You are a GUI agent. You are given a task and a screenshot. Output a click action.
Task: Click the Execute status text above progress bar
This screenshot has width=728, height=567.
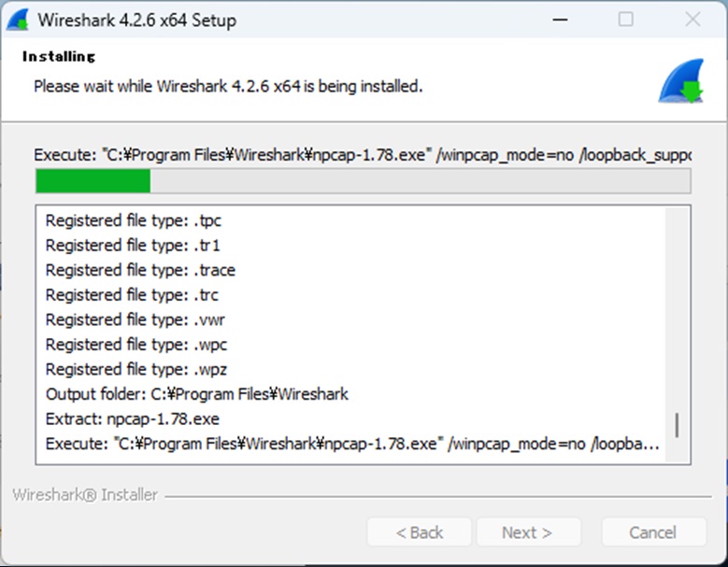[363, 154]
